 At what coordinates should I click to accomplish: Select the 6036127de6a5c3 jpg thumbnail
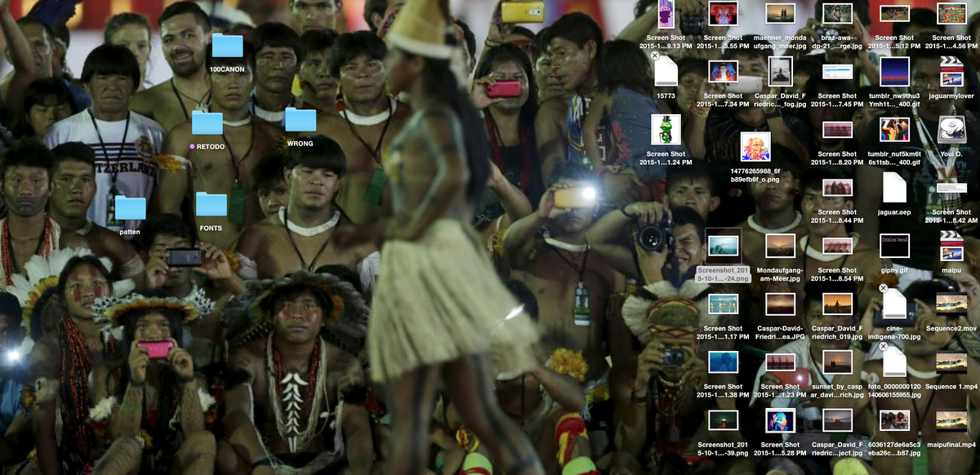tap(894, 420)
